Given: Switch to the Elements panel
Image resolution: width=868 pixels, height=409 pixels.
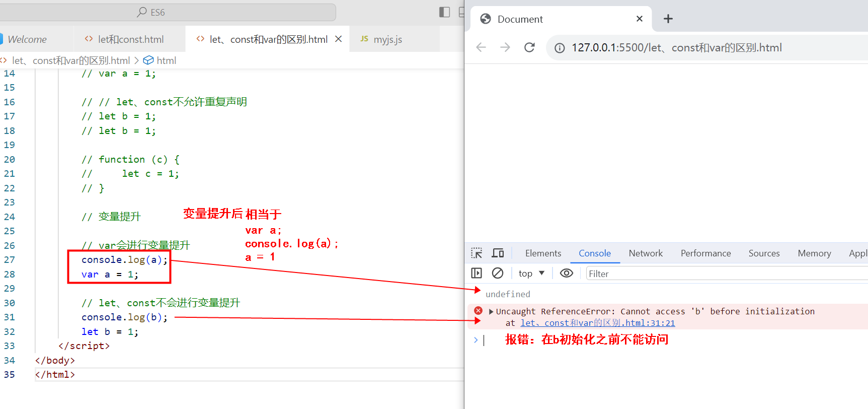Looking at the screenshot, I should [x=543, y=253].
